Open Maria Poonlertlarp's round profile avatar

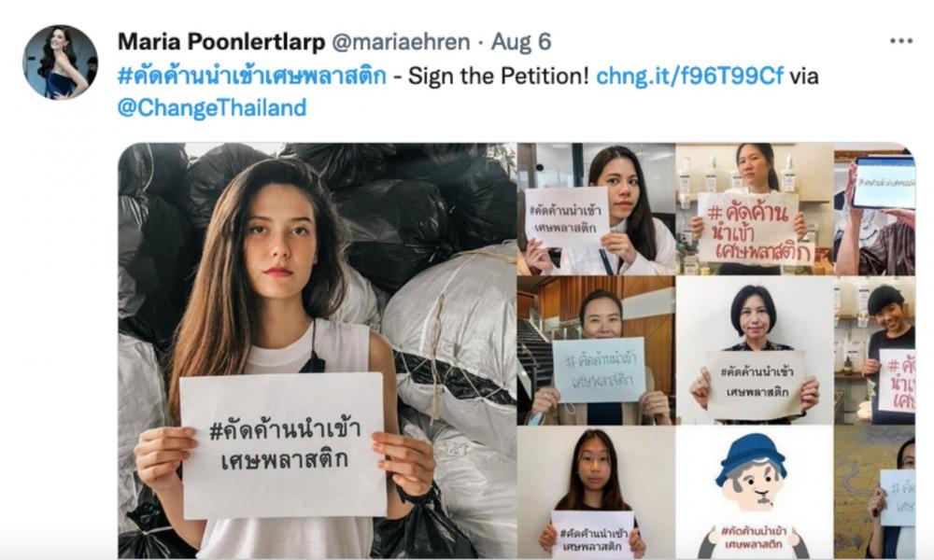(60, 62)
